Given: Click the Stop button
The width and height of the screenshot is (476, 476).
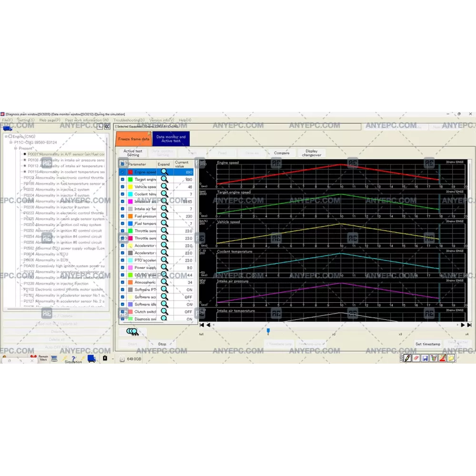Looking at the screenshot, I should click(x=162, y=344).
